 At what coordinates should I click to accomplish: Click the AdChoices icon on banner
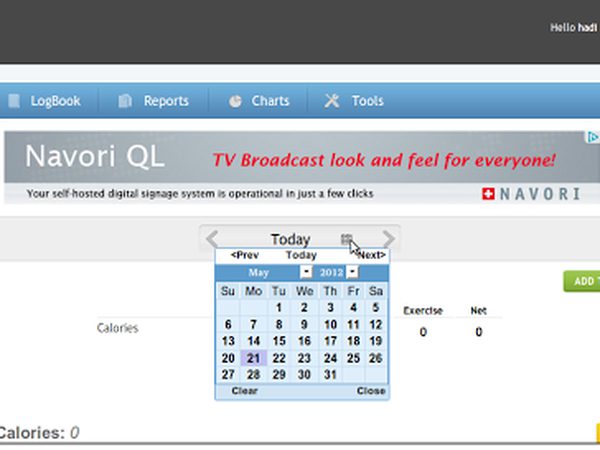[x=593, y=137]
